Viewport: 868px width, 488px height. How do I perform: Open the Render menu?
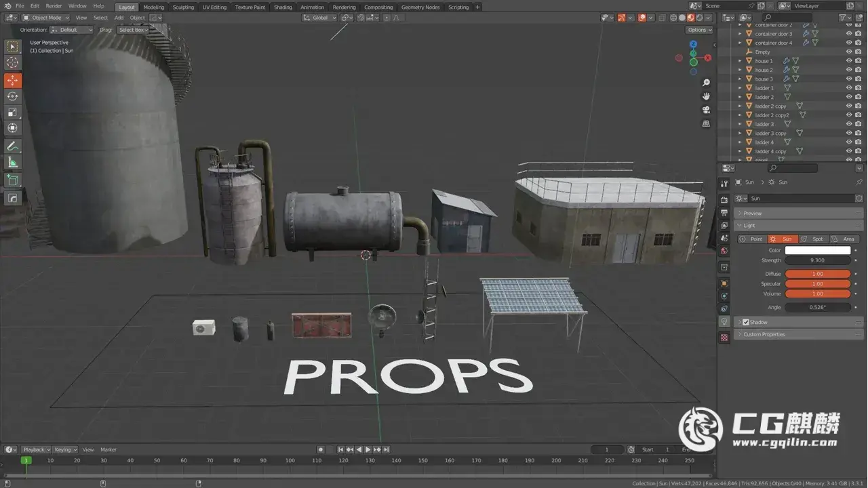click(x=54, y=6)
